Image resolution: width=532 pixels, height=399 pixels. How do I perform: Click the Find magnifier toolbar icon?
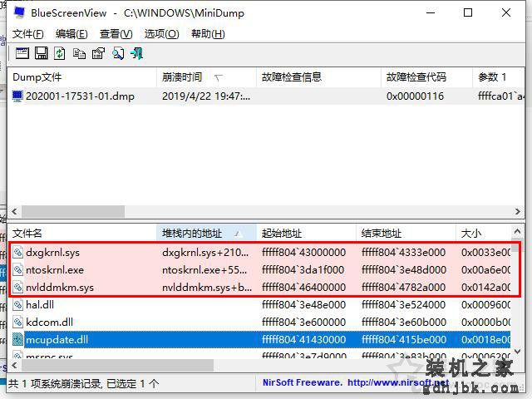[x=118, y=53]
